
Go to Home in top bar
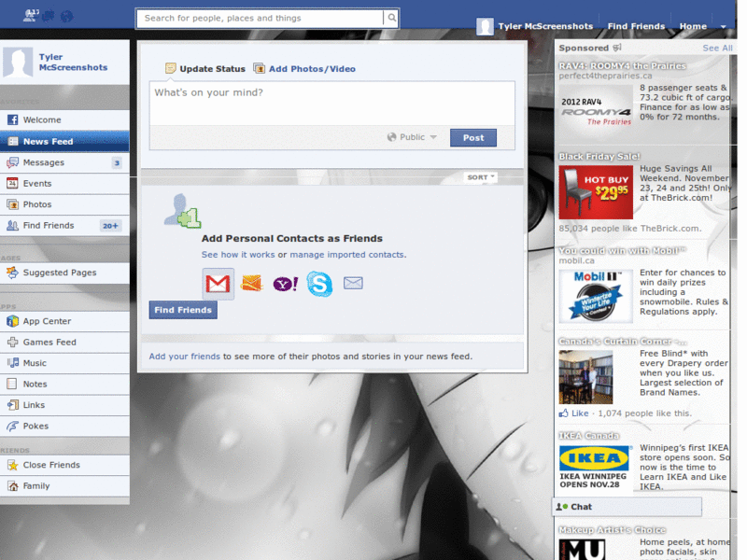693,26
